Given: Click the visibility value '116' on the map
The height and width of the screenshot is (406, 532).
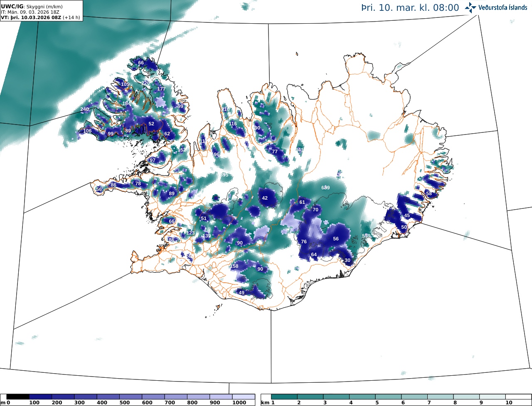Looking at the screenshot, I should 233,124.
